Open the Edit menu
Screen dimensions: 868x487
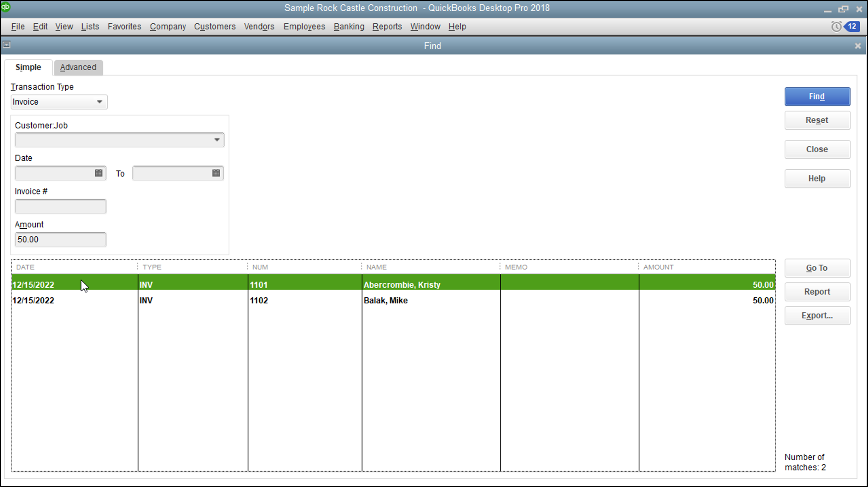click(40, 26)
